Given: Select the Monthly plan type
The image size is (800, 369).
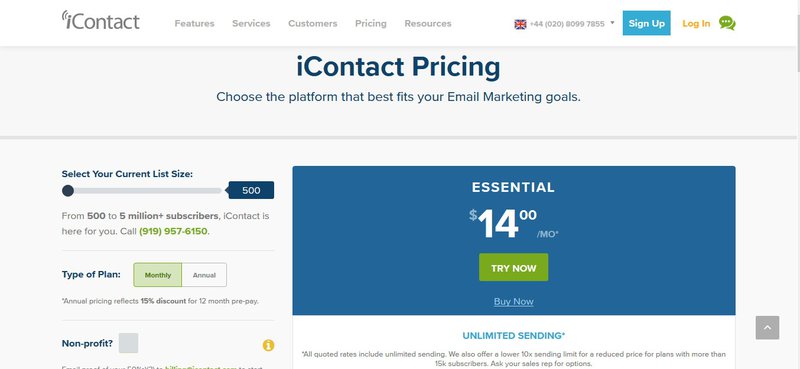Looking at the screenshot, I should click(158, 275).
